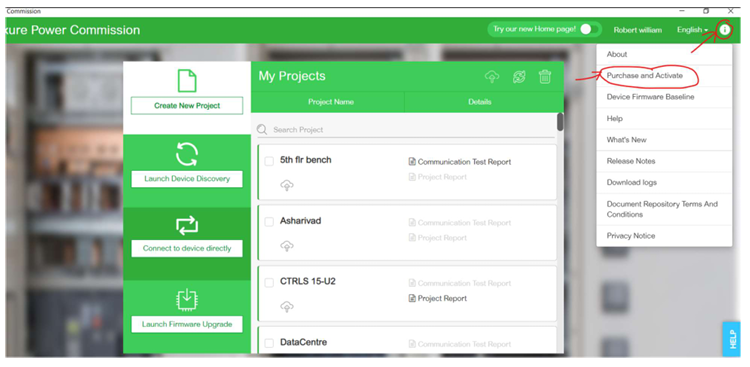Open 5th flr bench Project Report link

[x=442, y=177]
